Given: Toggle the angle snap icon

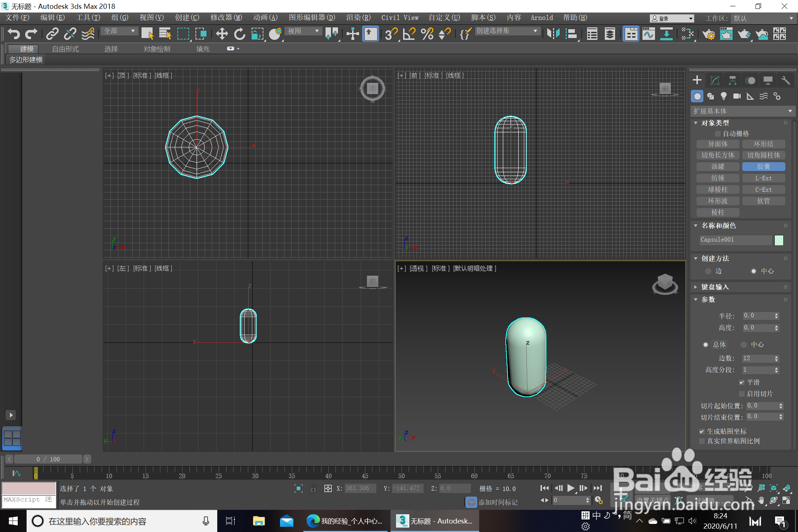Looking at the screenshot, I should pyautogui.click(x=409, y=34).
